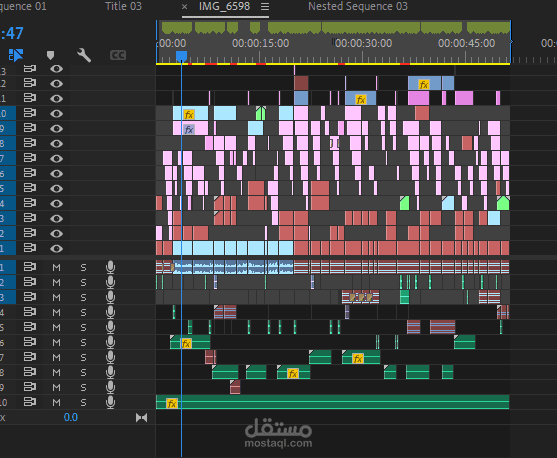This screenshot has height=458, width=557.
Task: Start voice-over record on audio track 6
Action: (x=110, y=342)
